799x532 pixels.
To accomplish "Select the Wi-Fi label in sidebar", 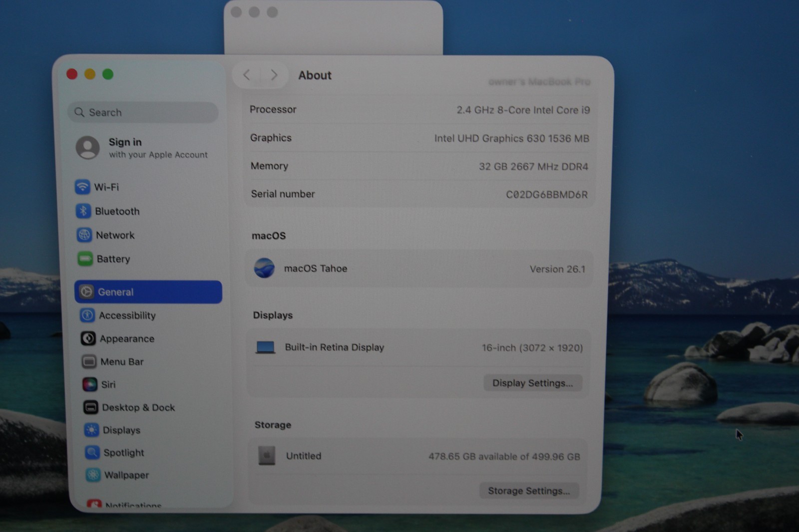I will 107,187.
